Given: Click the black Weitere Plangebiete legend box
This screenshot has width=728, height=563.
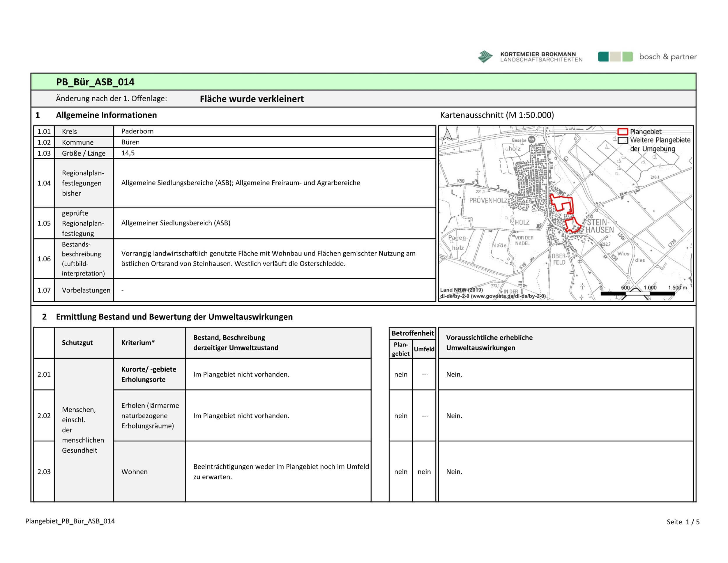Looking at the screenshot, I should point(623,140).
